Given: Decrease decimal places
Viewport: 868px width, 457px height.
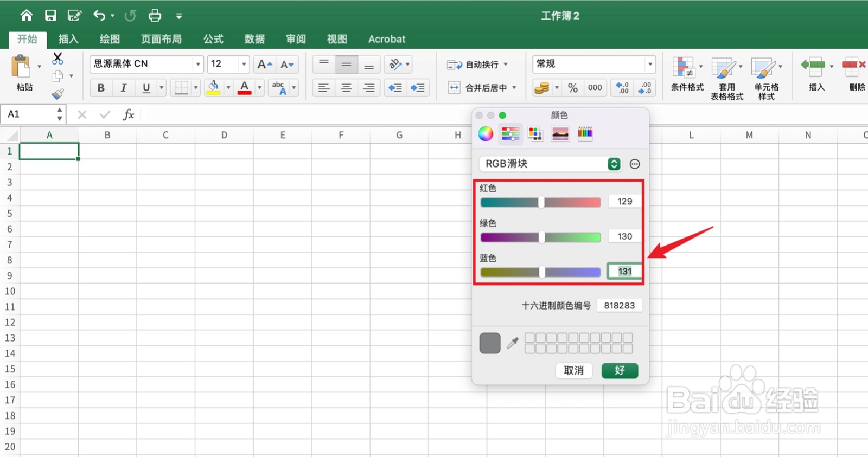Looking at the screenshot, I should (644, 88).
